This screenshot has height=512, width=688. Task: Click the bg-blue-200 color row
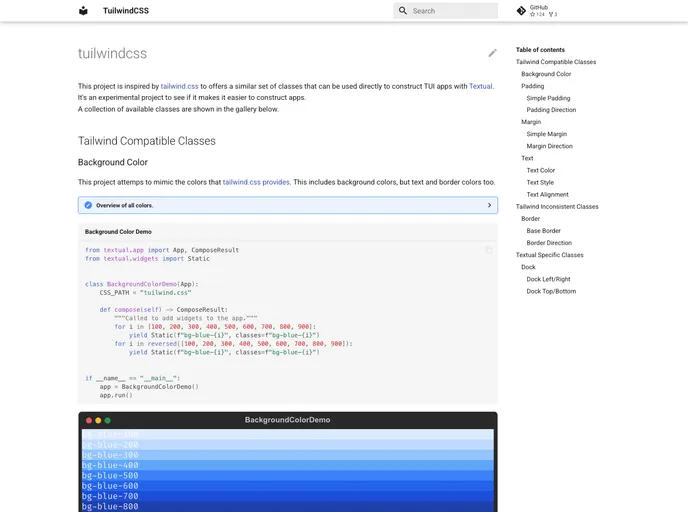coord(288,445)
